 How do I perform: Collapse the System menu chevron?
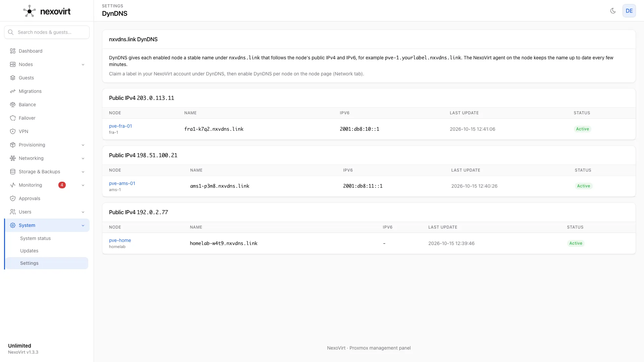(x=83, y=226)
